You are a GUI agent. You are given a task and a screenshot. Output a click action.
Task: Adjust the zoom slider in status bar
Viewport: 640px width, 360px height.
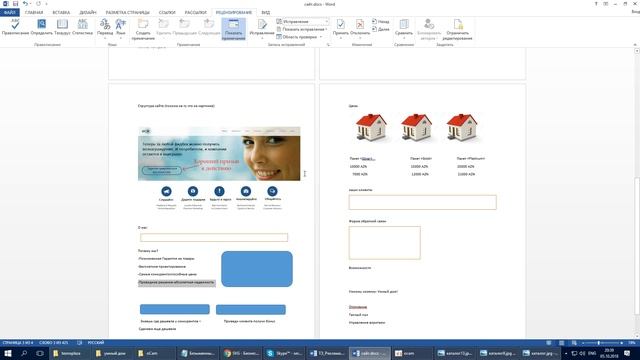pyautogui.click(x=599, y=343)
